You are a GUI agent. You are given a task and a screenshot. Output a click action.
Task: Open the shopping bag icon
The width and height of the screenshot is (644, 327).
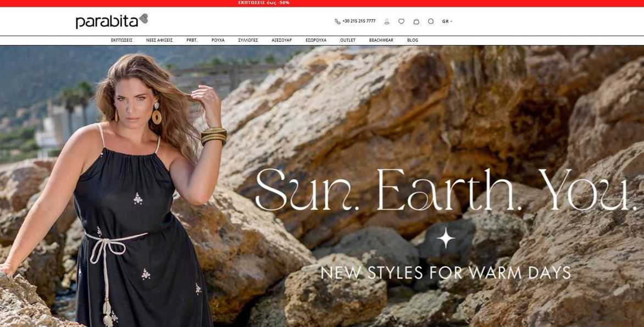[416, 21]
